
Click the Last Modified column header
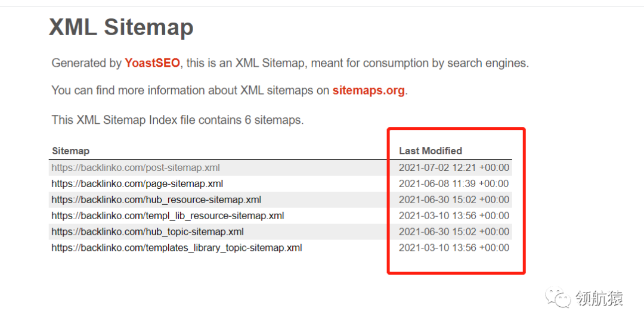tap(431, 151)
